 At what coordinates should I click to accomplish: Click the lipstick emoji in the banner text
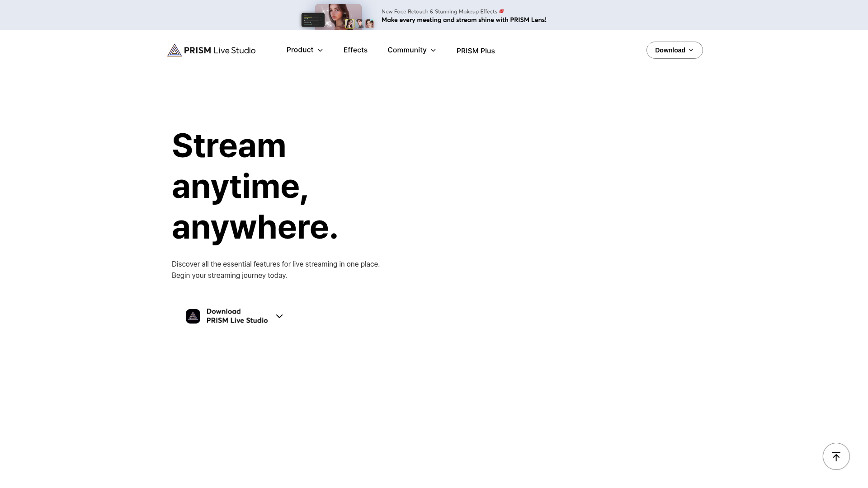point(501,11)
